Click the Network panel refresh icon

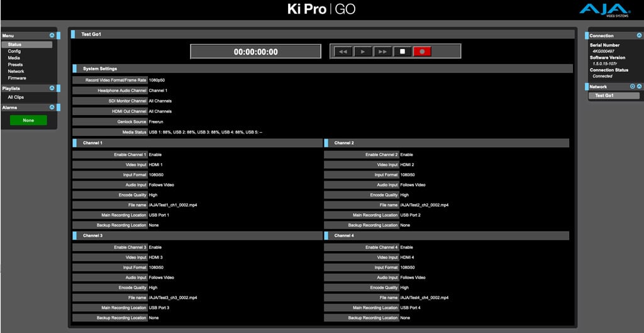tap(633, 86)
